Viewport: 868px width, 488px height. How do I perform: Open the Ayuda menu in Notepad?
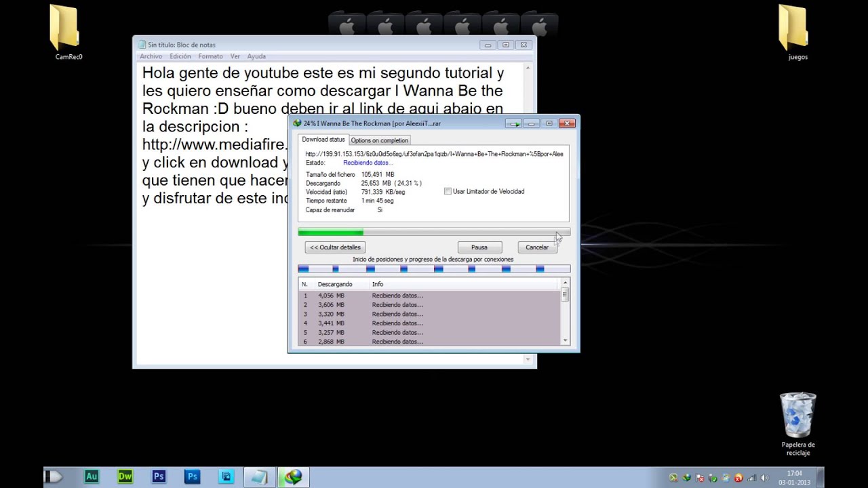pyautogui.click(x=256, y=56)
